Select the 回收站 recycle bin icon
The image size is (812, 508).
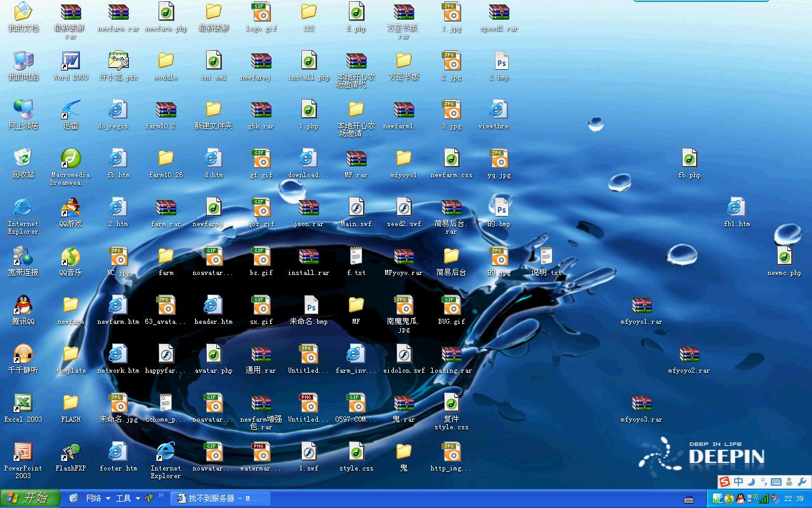pyautogui.click(x=23, y=163)
